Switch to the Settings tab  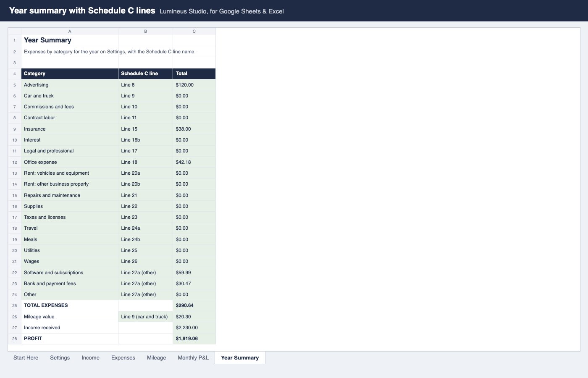pyautogui.click(x=60, y=358)
